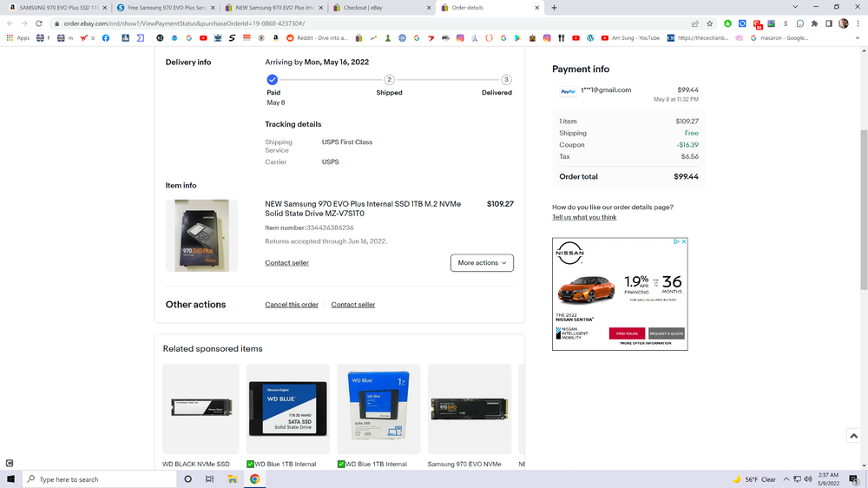Click the Paid step checkmark circle

[x=273, y=79]
